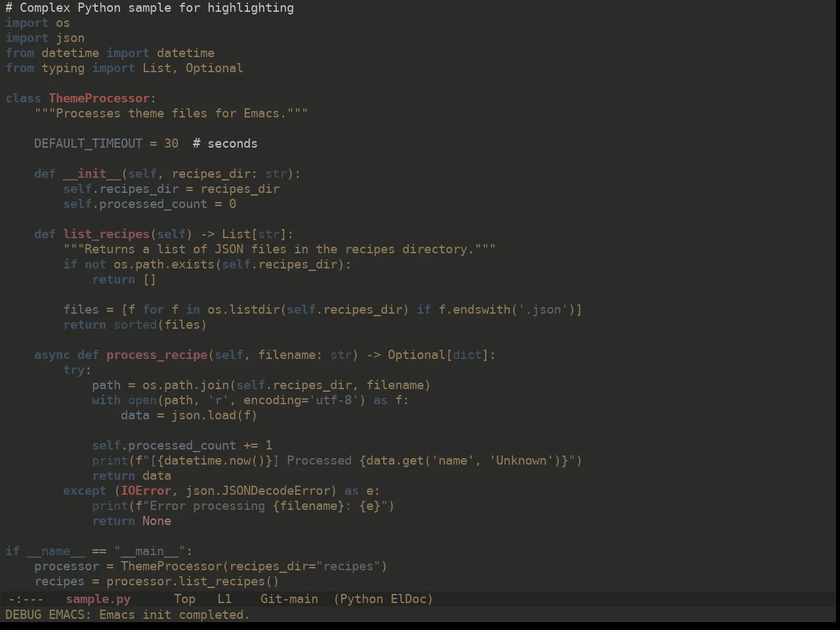Click the L1 line number indicator

click(224, 599)
